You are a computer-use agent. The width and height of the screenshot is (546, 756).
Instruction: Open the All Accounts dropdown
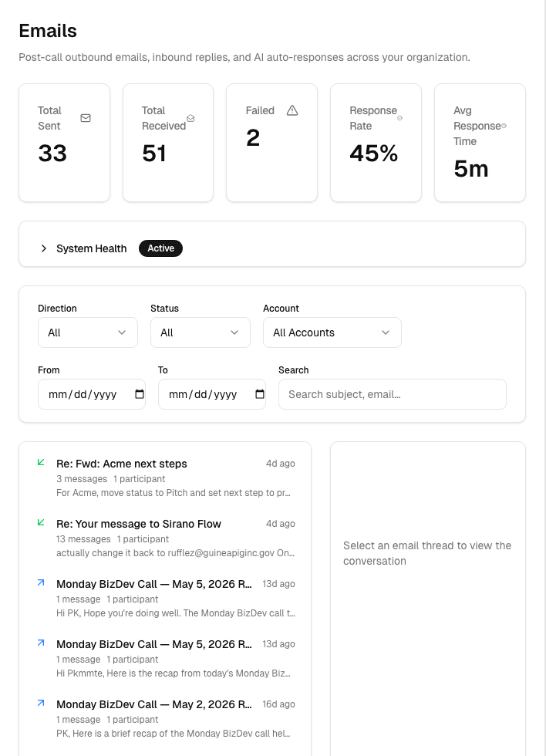tap(332, 332)
